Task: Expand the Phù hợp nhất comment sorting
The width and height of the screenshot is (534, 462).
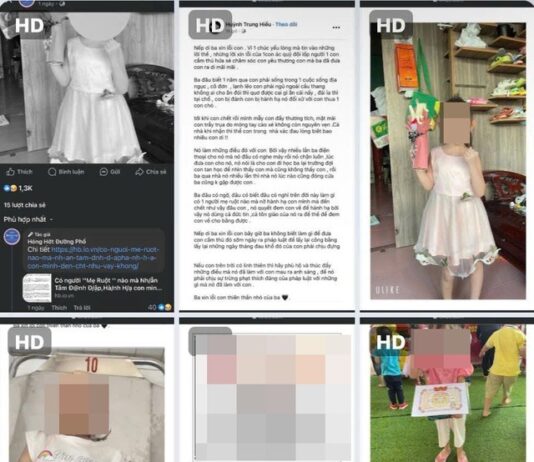Action: coord(28,219)
